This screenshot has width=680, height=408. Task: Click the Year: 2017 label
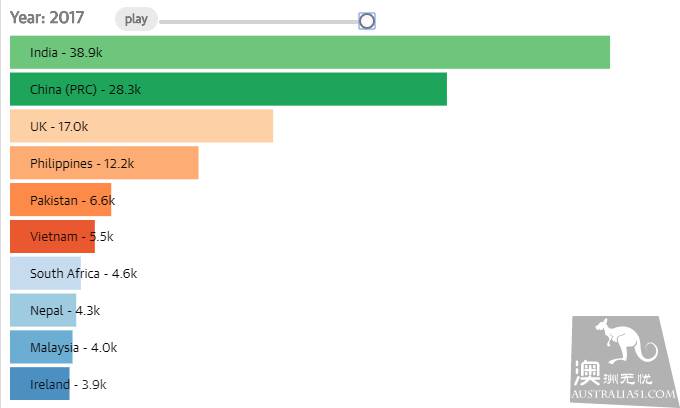[x=47, y=18]
